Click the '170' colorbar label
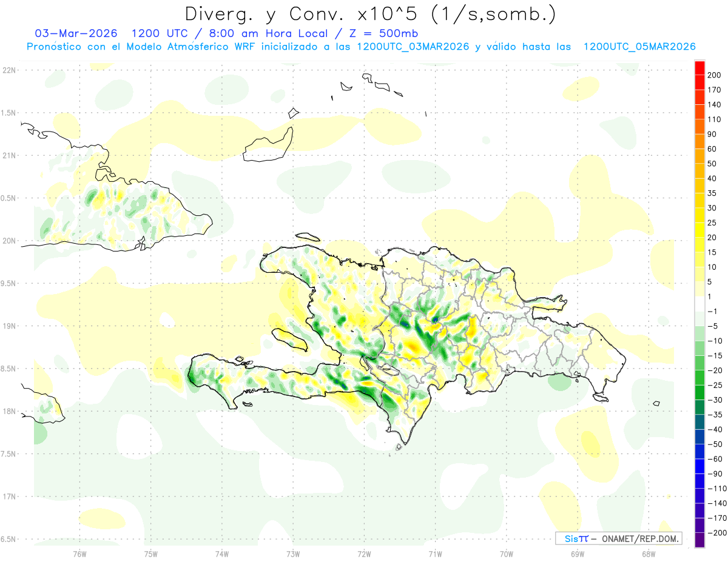728x562 pixels. click(x=713, y=90)
